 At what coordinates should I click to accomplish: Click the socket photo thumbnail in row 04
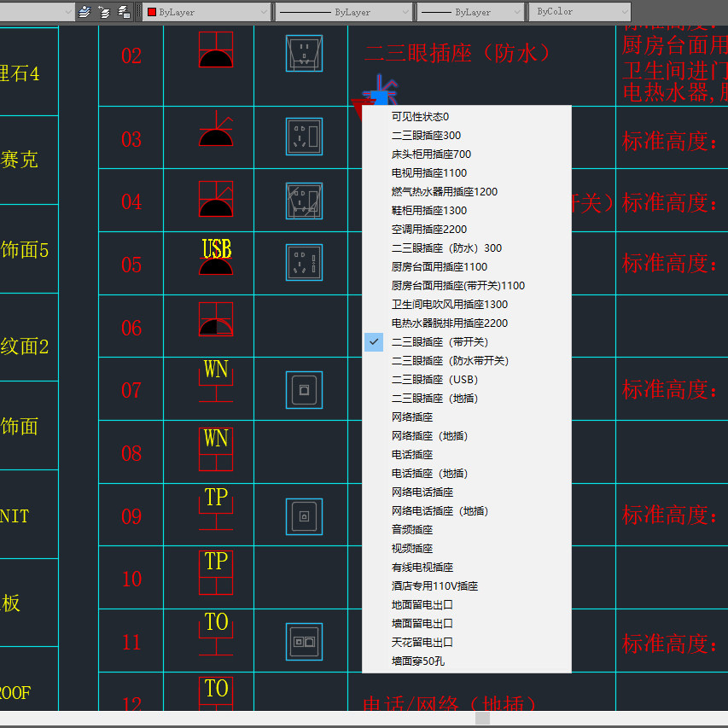tap(304, 201)
